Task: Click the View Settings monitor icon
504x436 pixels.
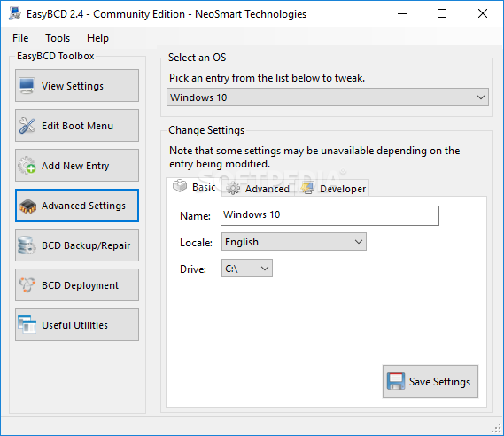Action: tap(27, 86)
